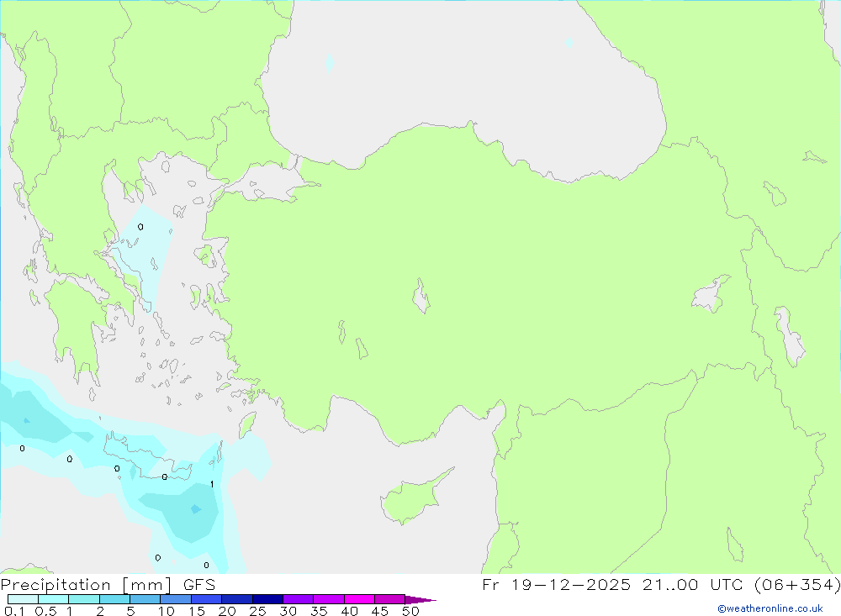
Task: Click the 15 to 20 mm blue swatch
Action: coord(207,599)
